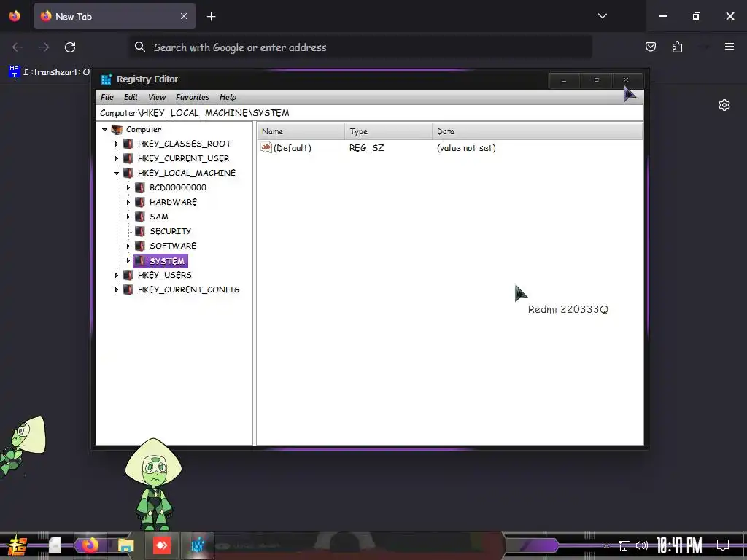
Task: Click the string value icon beside (Default)
Action: [266, 147]
